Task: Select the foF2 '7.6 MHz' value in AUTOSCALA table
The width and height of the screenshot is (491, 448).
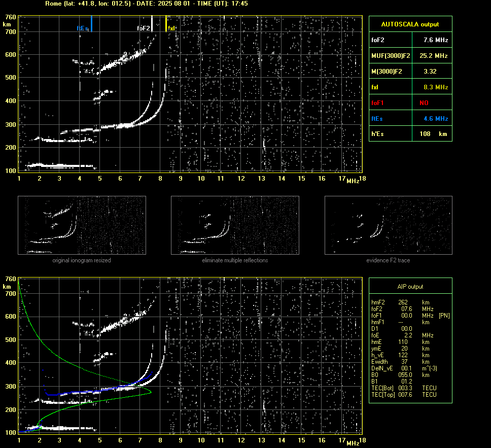Action: (436, 40)
